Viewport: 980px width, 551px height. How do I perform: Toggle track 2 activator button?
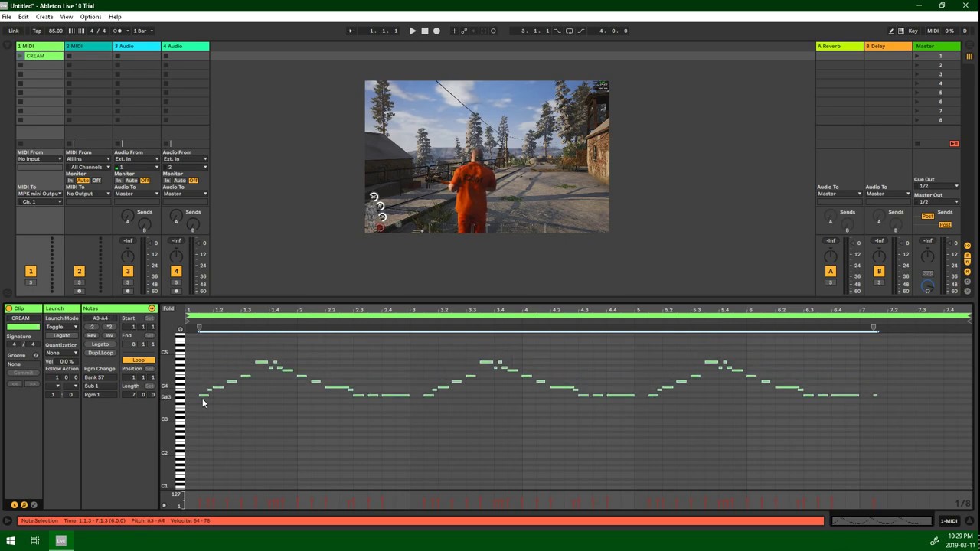79,271
